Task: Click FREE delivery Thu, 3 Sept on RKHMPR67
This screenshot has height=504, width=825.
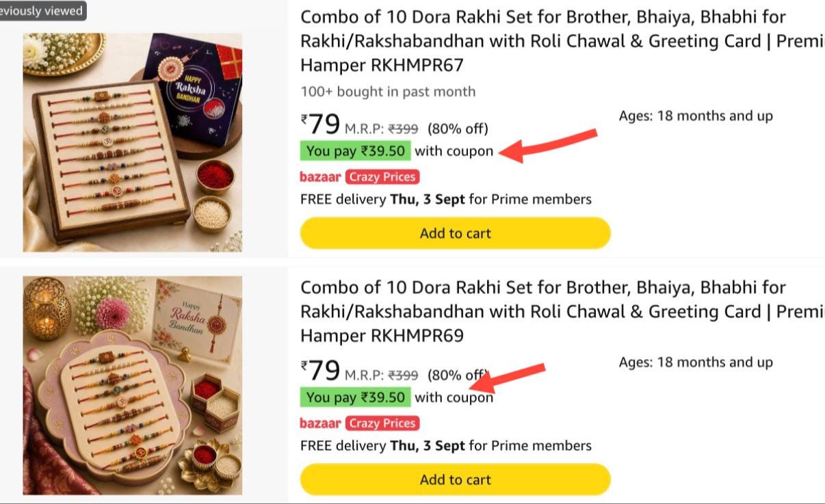Action: click(x=446, y=200)
